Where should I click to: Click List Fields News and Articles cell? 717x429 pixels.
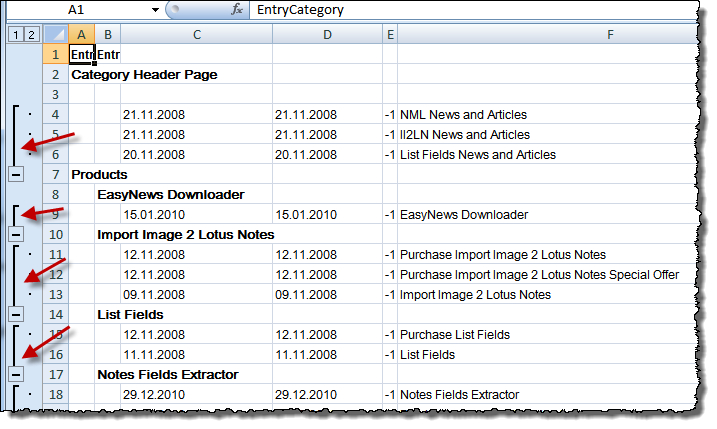[x=478, y=155]
